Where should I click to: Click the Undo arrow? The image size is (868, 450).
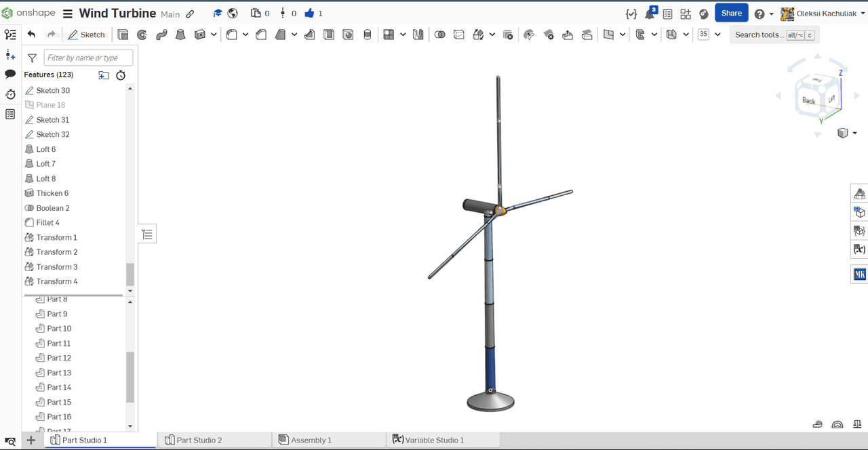coord(31,35)
